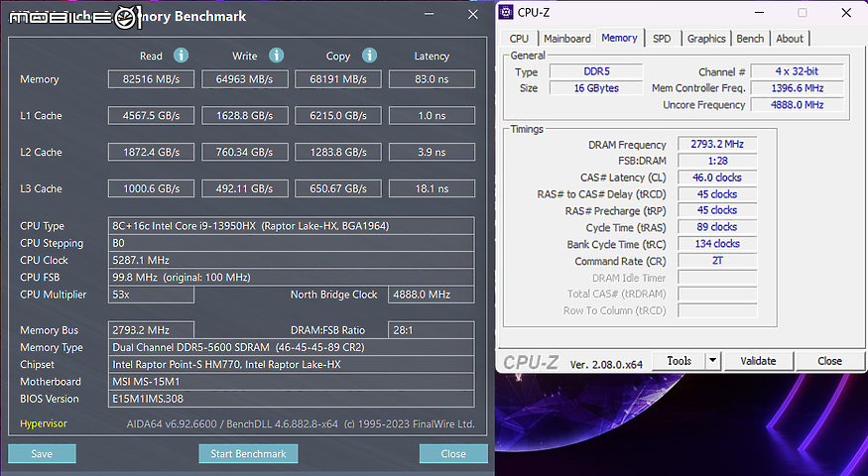Click the L1 Cache Copy value 6215.0 GB/s

338,116
